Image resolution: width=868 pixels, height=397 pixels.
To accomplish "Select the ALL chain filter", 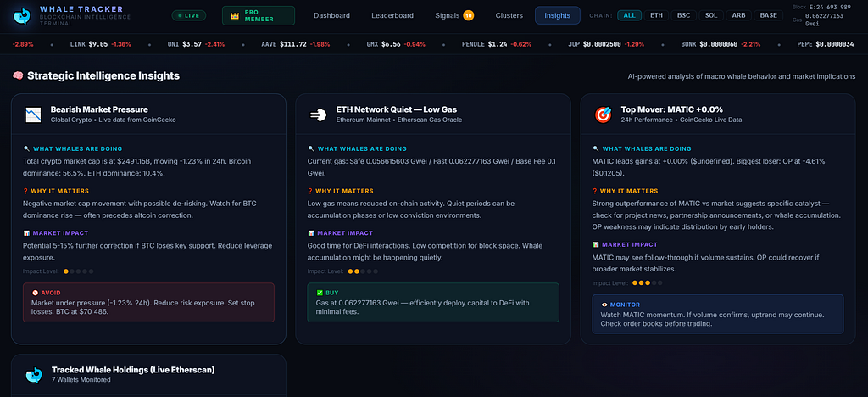I will (x=630, y=15).
